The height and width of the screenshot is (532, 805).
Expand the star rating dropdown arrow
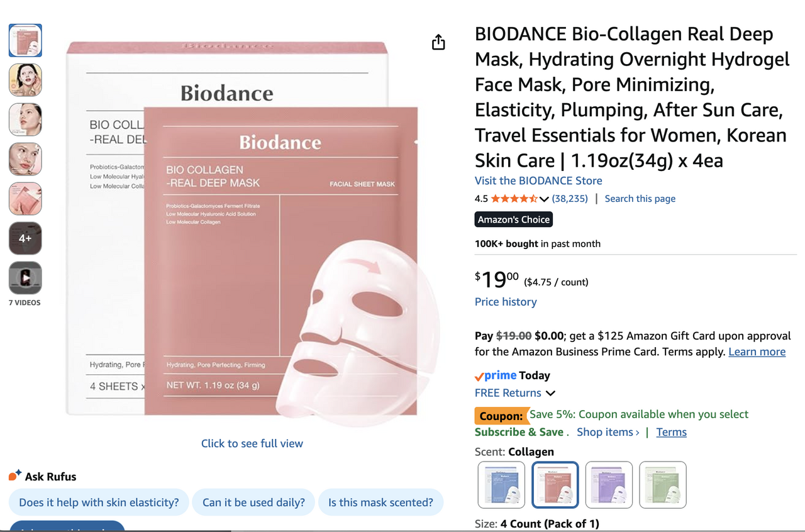coord(545,199)
